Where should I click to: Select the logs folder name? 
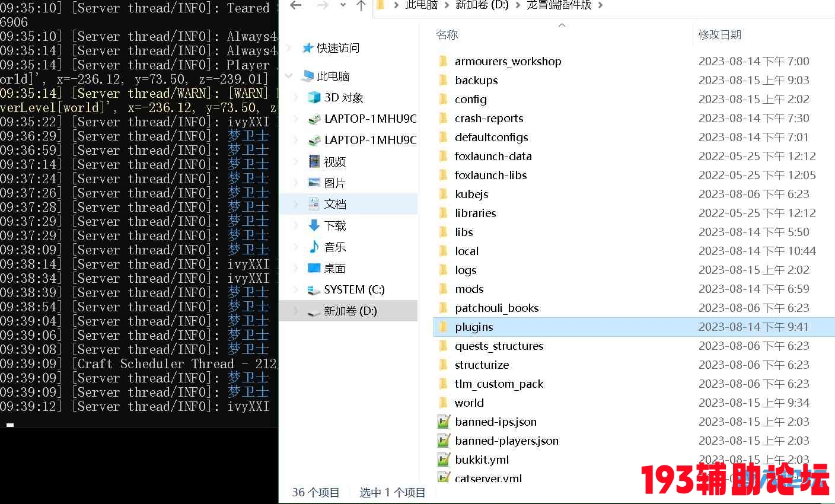(x=466, y=270)
